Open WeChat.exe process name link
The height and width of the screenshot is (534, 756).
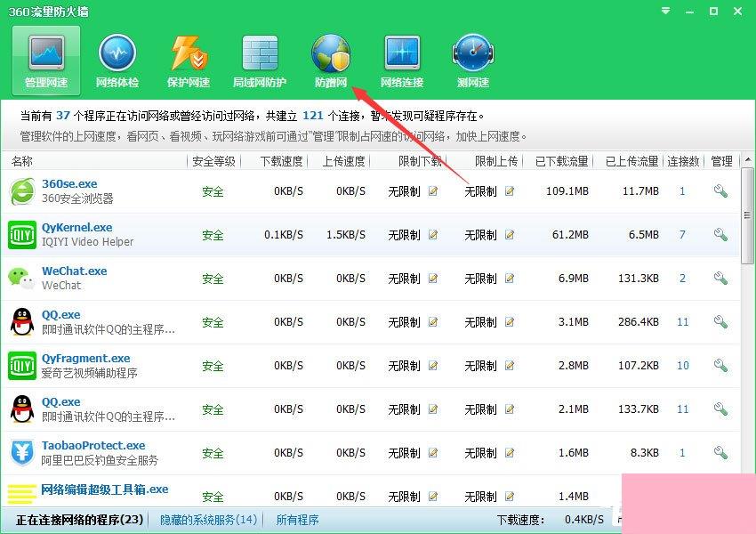click(x=74, y=271)
